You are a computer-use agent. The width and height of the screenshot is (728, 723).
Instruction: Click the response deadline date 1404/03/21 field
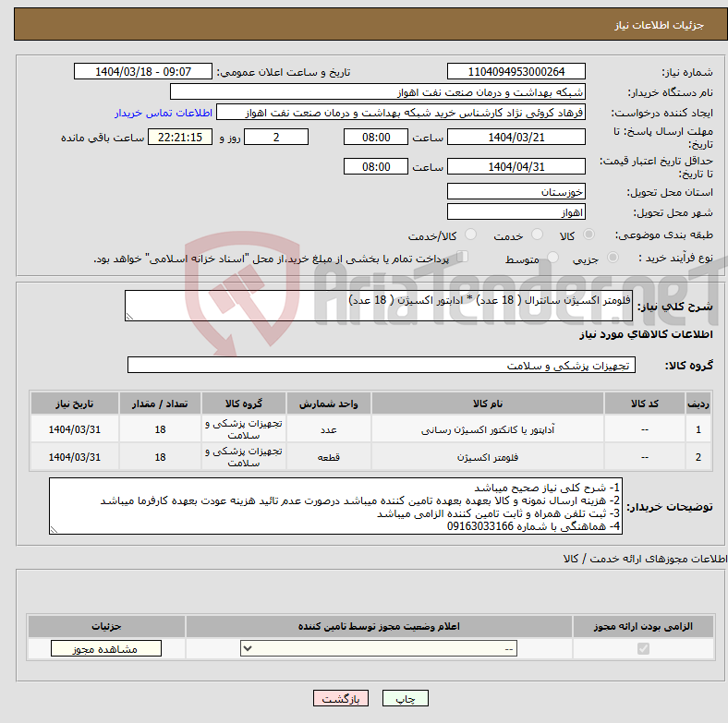(x=516, y=137)
